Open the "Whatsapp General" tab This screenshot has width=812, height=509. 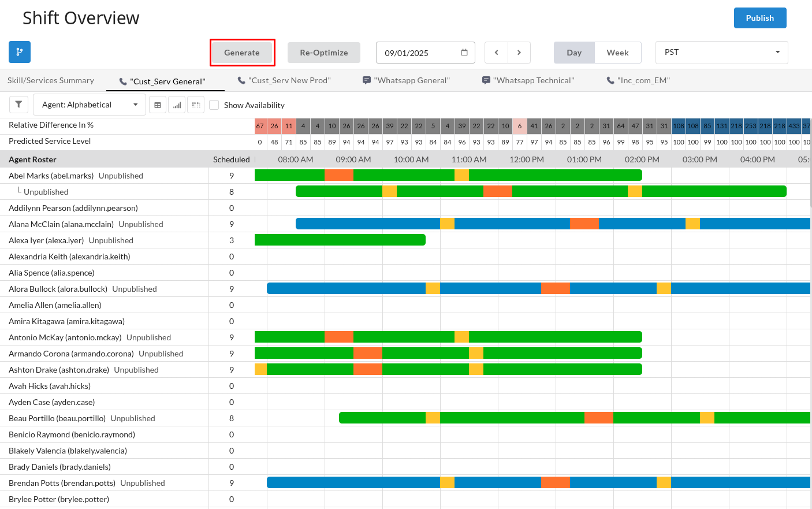(406, 80)
